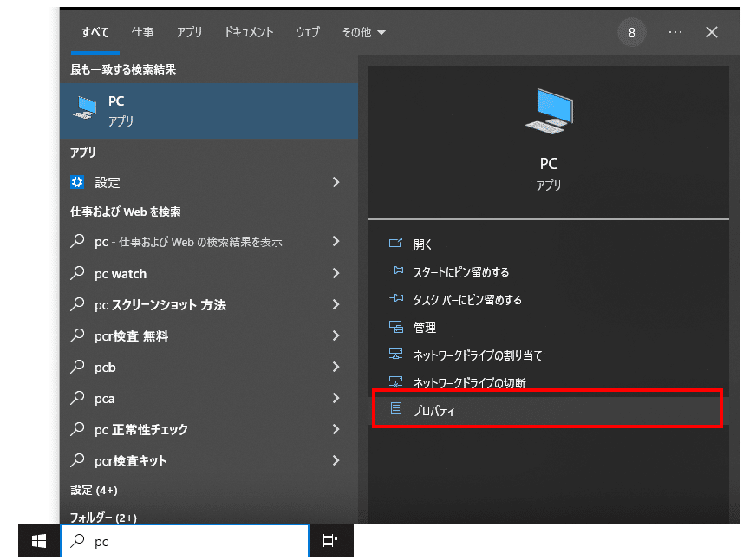743x560 pixels.
Task: Click the taskbar search input containing pc
Action: (x=185, y=541)
